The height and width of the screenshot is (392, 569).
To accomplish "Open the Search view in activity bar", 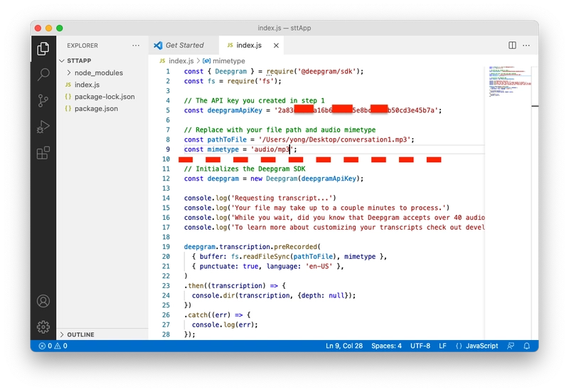I will [x=43, y=75].
